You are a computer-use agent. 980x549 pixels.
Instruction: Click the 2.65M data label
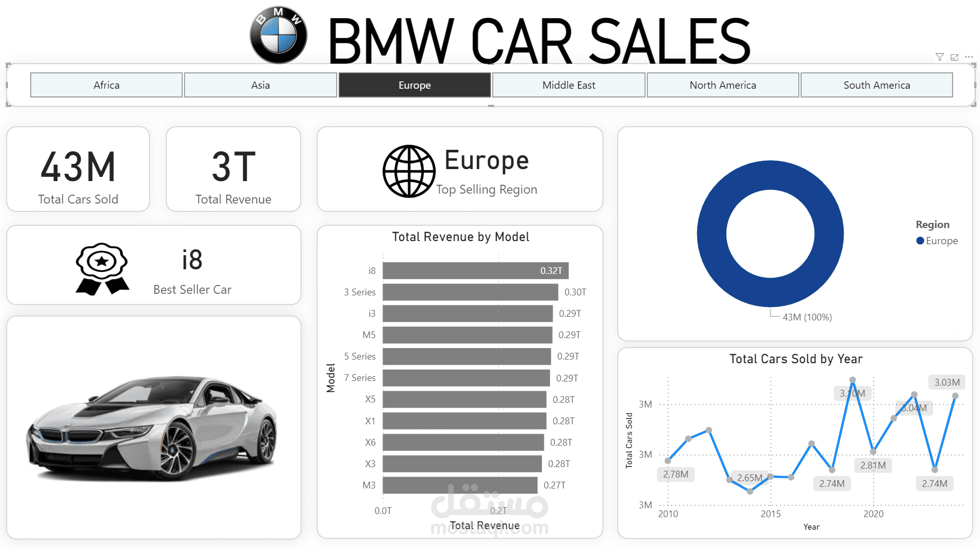click(x=750, y=478)
